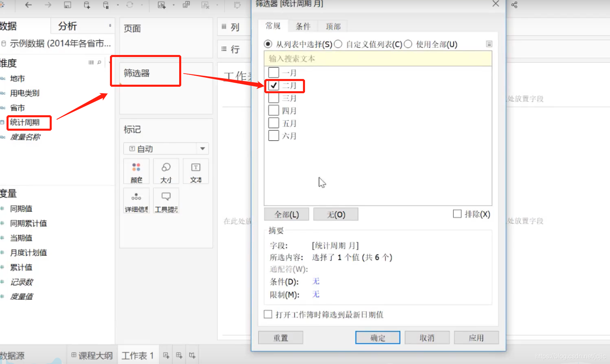Click the refresh data icon in toolbar
The height and width of the screenshot is (364, 610).
pos(130,5)
